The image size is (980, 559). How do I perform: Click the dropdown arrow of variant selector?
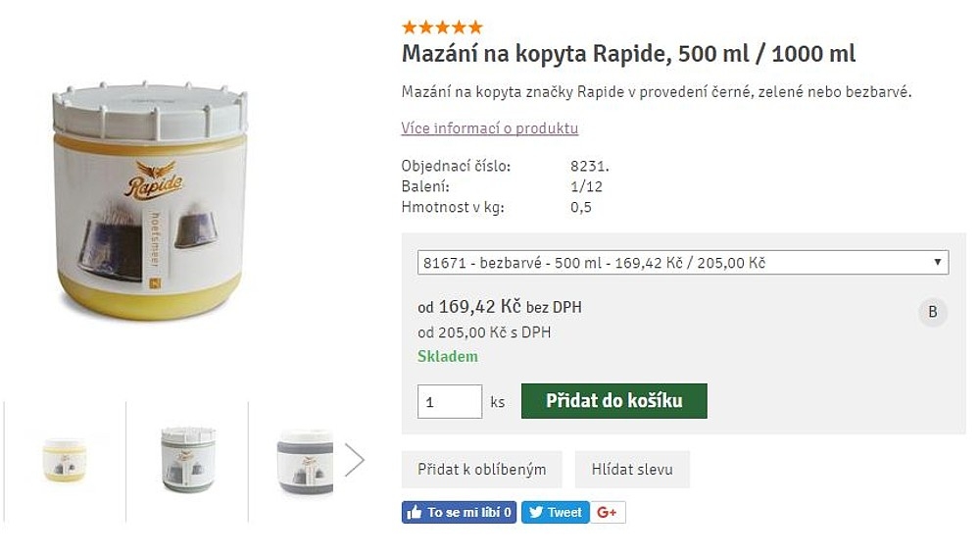click(937, 263)
